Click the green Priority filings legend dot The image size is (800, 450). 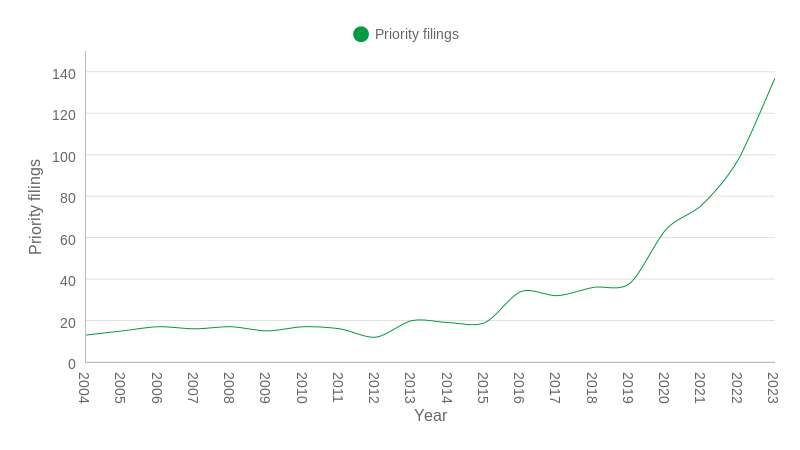tap(361, 34)
